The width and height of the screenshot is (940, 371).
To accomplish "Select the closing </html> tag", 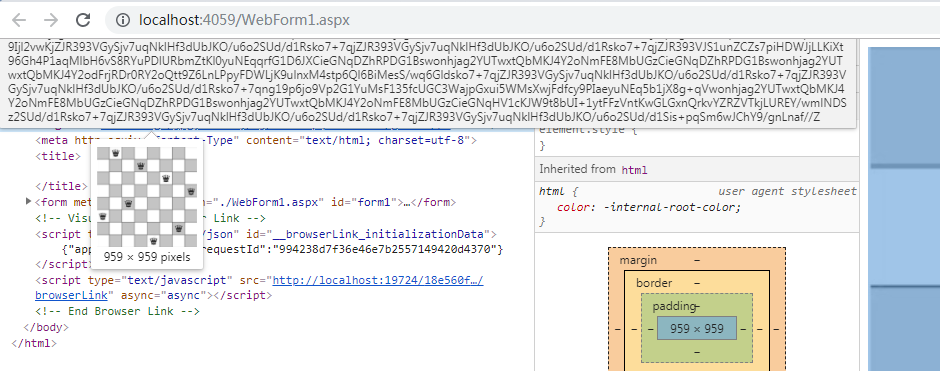I will [34, 343].
